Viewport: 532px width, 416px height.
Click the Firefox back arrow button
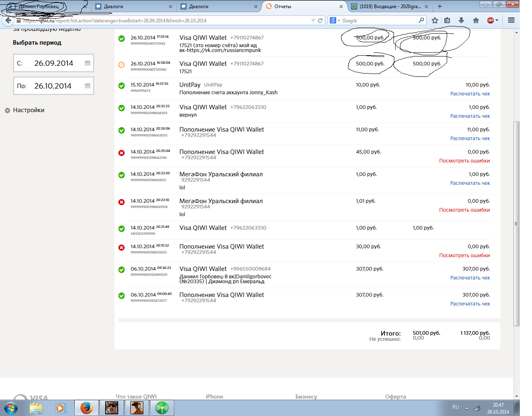[8, 20]
